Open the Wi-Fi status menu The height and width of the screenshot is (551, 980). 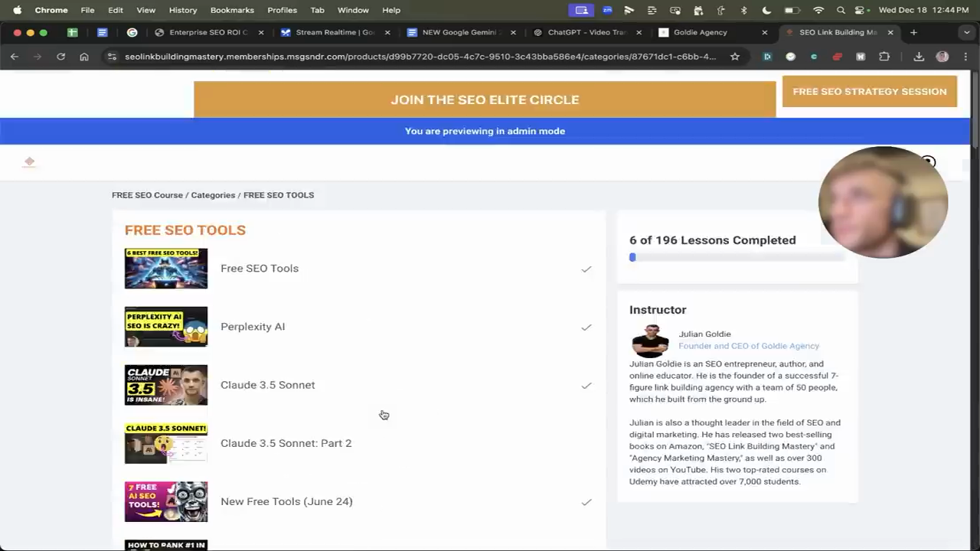point(818,10)
